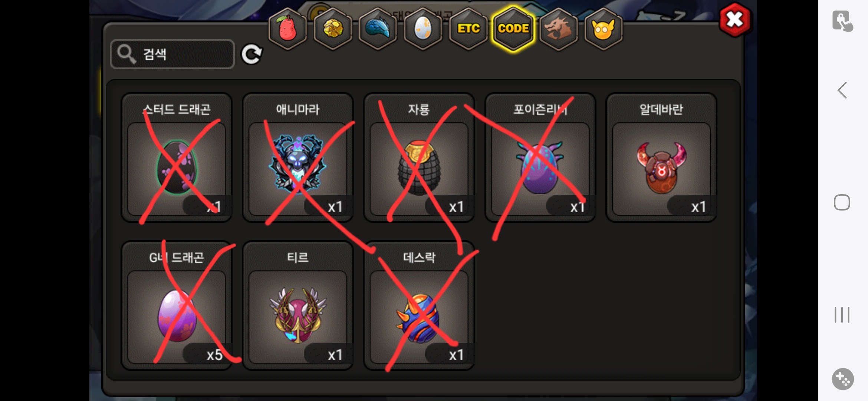The image size is (868, 401).
Task: Select the 알데바란 egg item
Action: (x=661, y=157)
